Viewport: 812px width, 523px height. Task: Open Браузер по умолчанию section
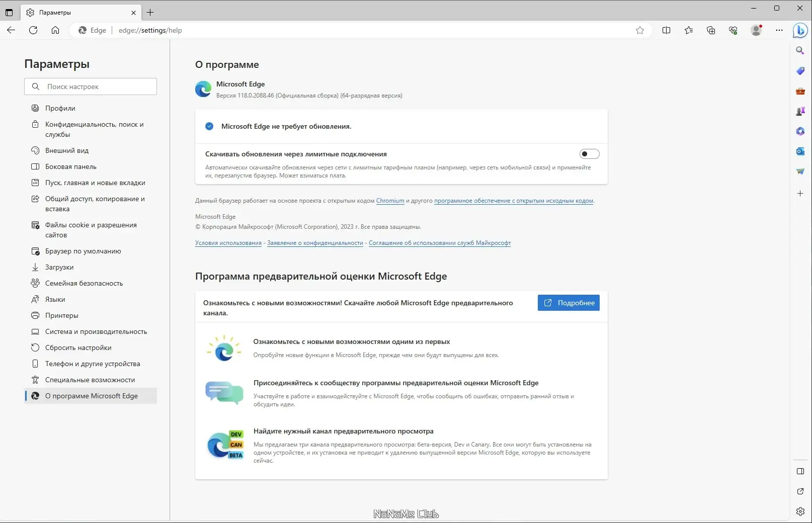pos(91,251)
